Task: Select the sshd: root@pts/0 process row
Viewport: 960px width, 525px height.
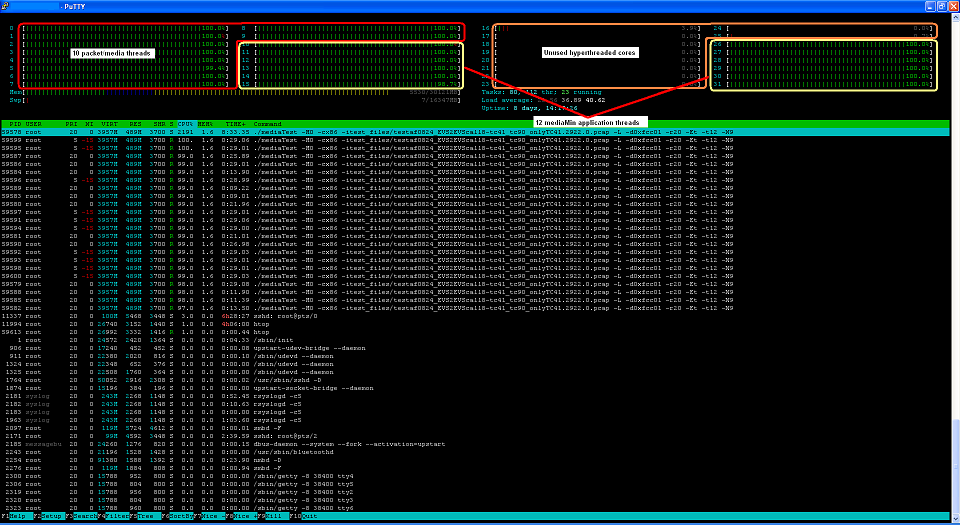Action: pos(475,316)
